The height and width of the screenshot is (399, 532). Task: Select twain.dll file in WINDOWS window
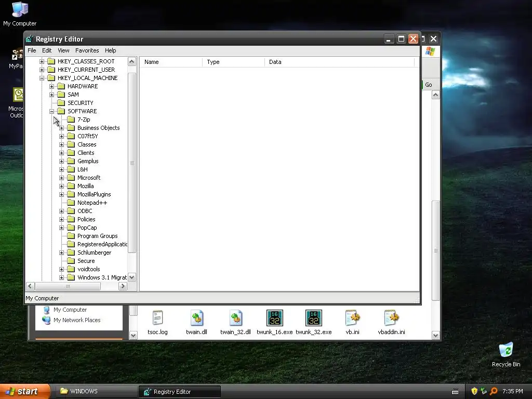click(x=196, y=322)
